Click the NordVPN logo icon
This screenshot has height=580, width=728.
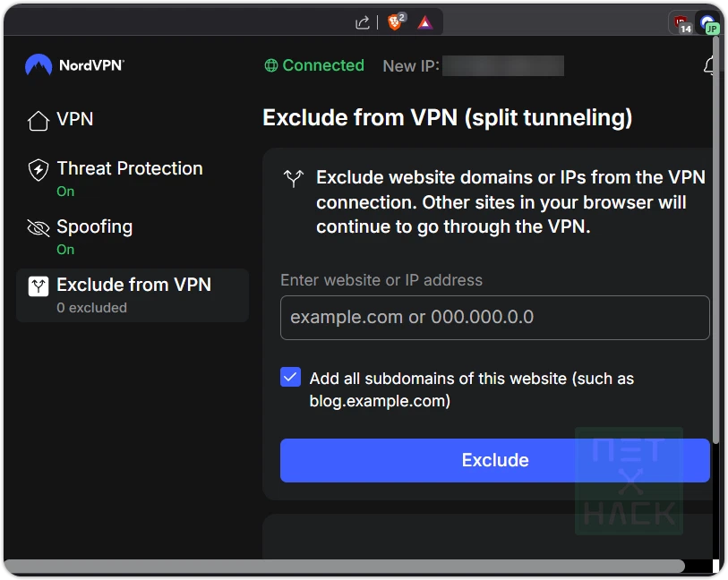click(38, 64)
